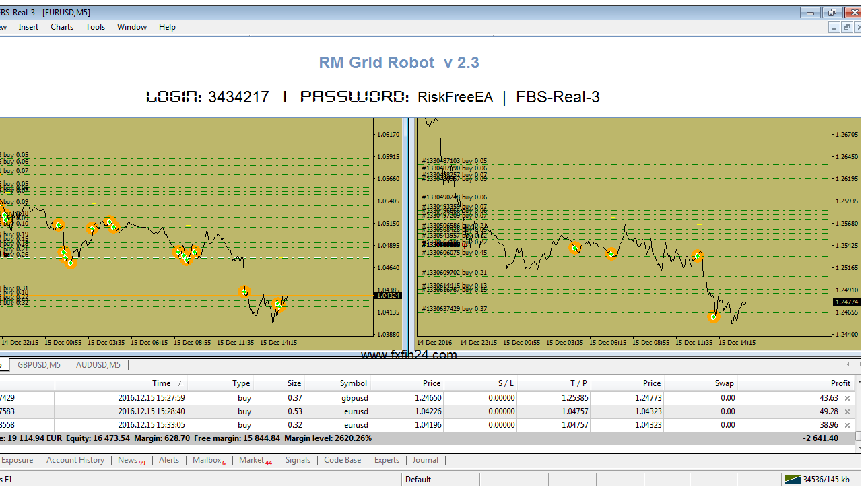
Task: Minimize the inner chart window
Action: pyautogui.click(x=834, y=27)
